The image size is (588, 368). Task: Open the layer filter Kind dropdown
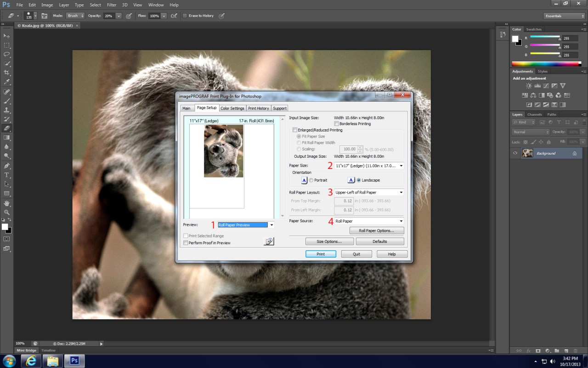(524, 122)
